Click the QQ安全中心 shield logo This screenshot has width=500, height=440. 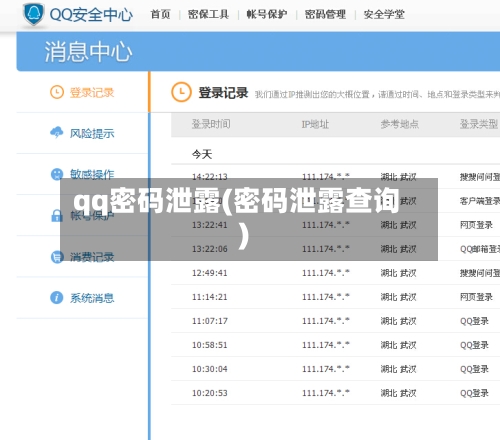33,14
